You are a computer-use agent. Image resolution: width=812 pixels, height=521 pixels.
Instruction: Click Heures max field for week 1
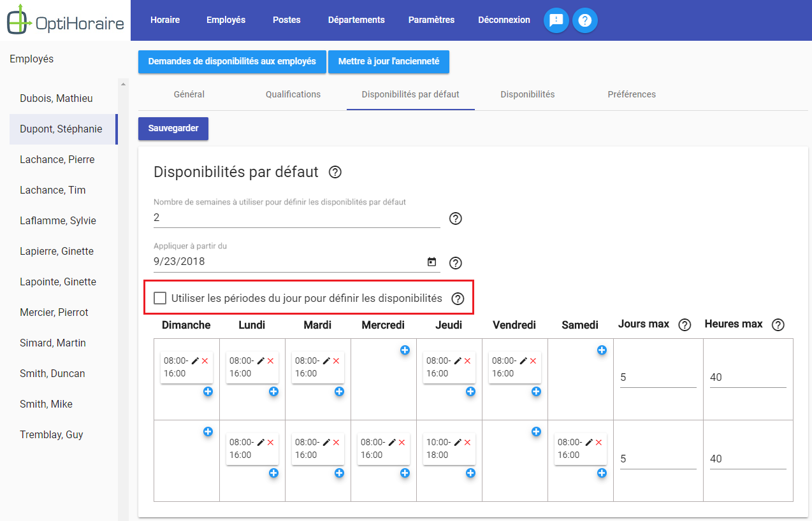coord(748,377)
